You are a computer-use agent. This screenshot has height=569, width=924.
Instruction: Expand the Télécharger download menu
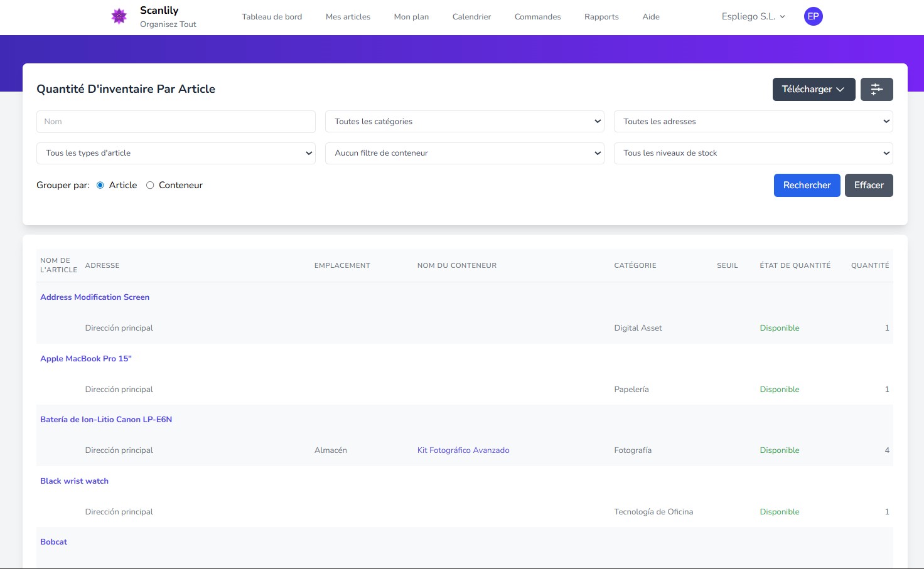tap(814, 89)
